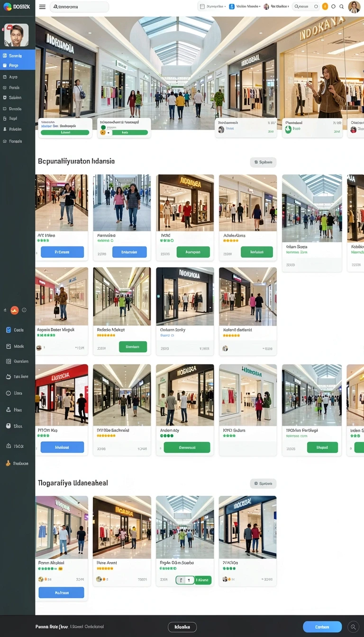The width and height of the screenshot is (364, 637).
Task: Open the Pastecae sidebar item with the yellow icon
Action: tap(18, 464)
